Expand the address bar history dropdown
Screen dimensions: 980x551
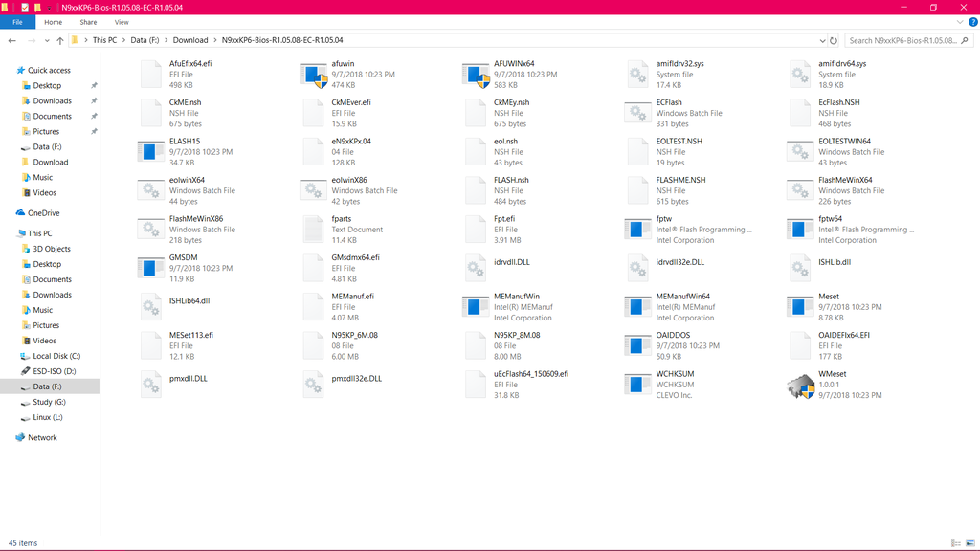822,40
